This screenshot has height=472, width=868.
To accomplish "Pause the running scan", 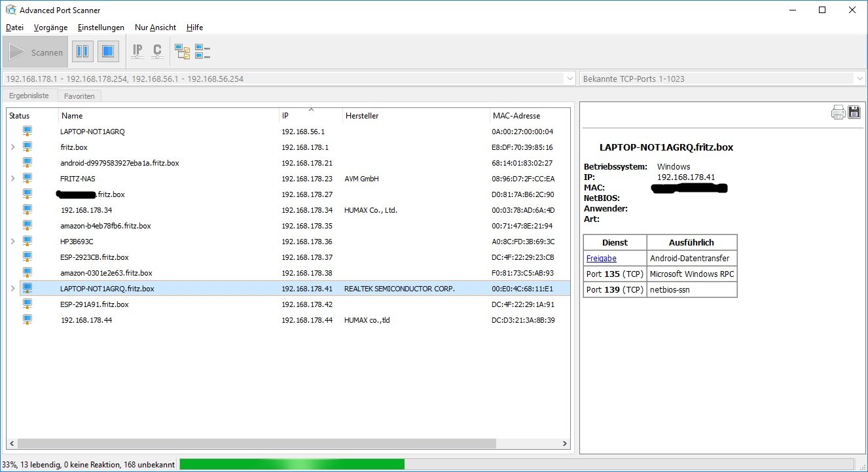I will click(82, 52).
